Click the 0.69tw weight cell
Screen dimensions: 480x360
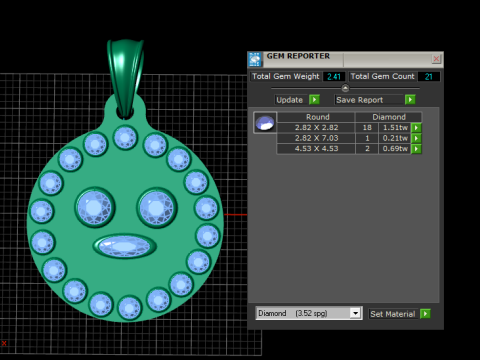(x=395, y=149)
